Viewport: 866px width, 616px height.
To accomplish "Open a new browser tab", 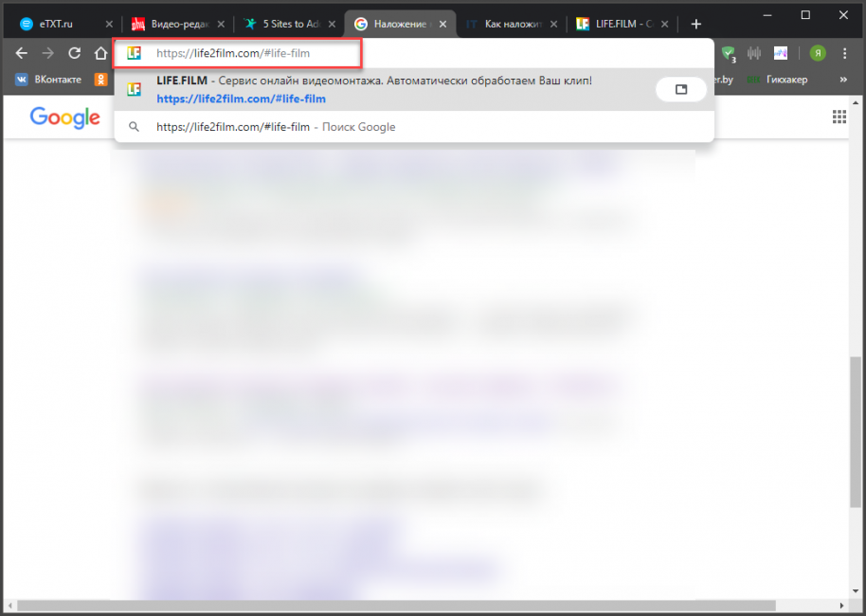I will point(695,24).
